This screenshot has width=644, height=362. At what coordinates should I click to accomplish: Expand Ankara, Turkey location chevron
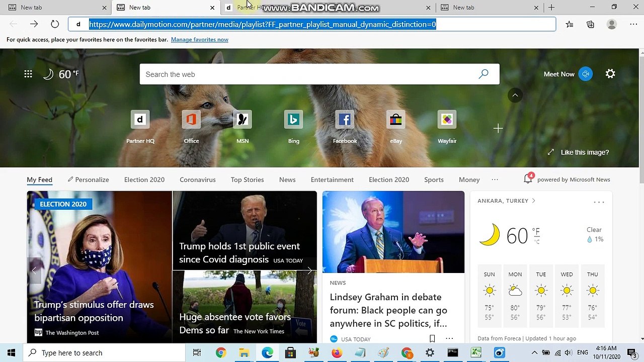pos(534,201)
